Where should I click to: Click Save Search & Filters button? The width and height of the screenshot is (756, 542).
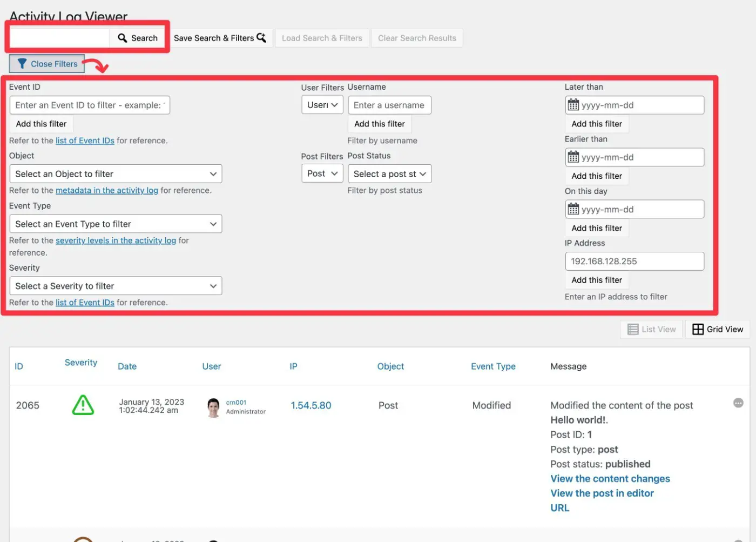coord(220,38)
